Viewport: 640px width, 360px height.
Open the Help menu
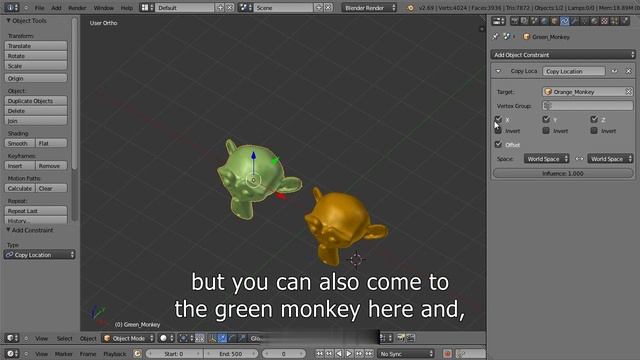pyautogui.click(x=127, y=7)
